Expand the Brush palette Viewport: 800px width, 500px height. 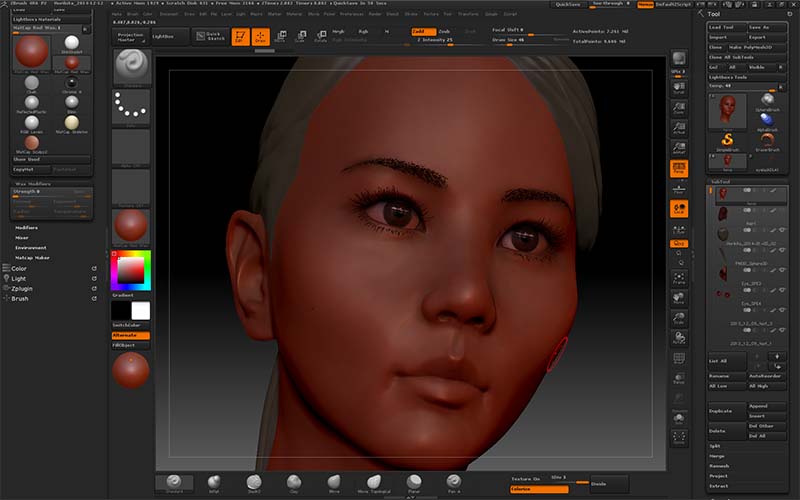(x=20, y=298)
